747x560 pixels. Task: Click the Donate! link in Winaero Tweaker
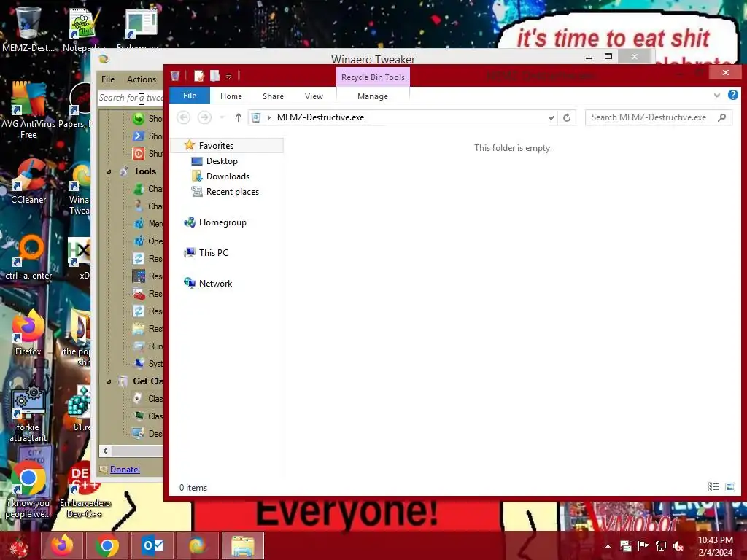[125, 470]
